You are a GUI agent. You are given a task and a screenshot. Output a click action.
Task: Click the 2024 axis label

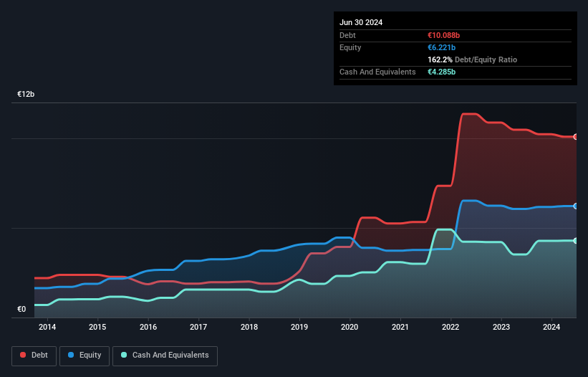(551, 327)
